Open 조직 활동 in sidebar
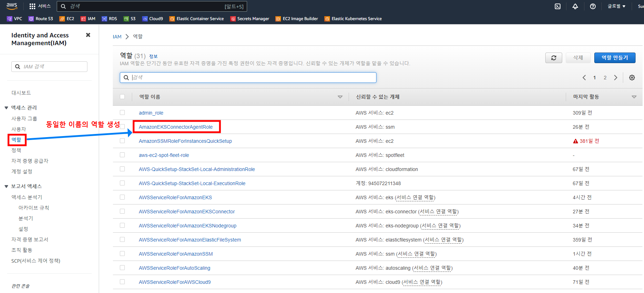This screenshot has width=644, height=293. (22, 250)
